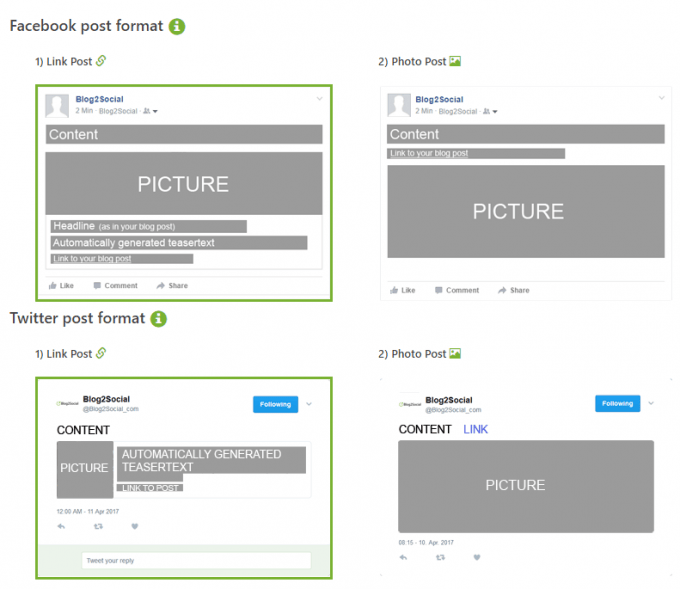Viewport: 680px width, 589px height.
Task: Select the Twitter Photo Post format option
Action: (525, 475)
